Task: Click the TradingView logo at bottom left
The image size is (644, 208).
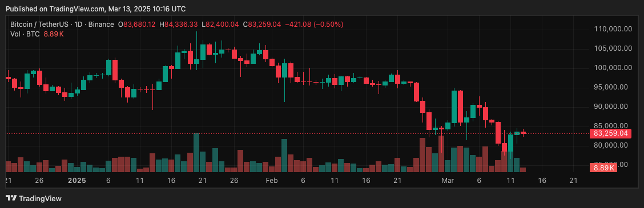Action: (x=34, y=198)
